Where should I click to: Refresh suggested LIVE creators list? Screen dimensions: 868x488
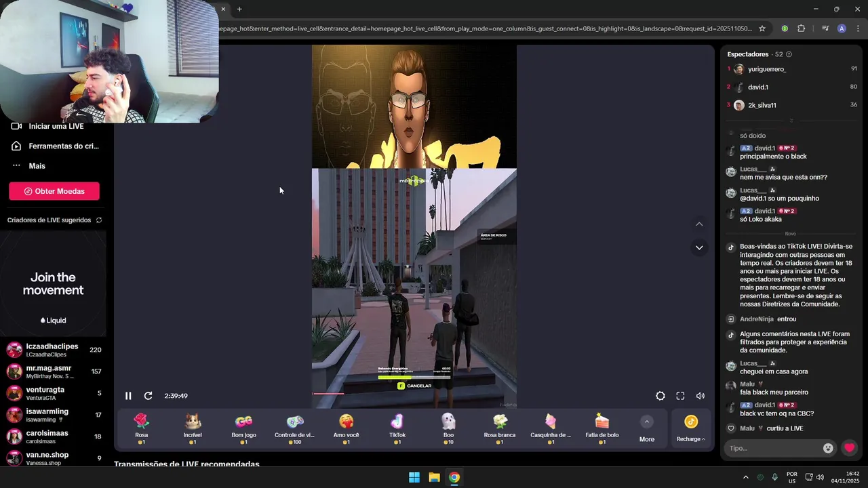(x=99, y=220)
